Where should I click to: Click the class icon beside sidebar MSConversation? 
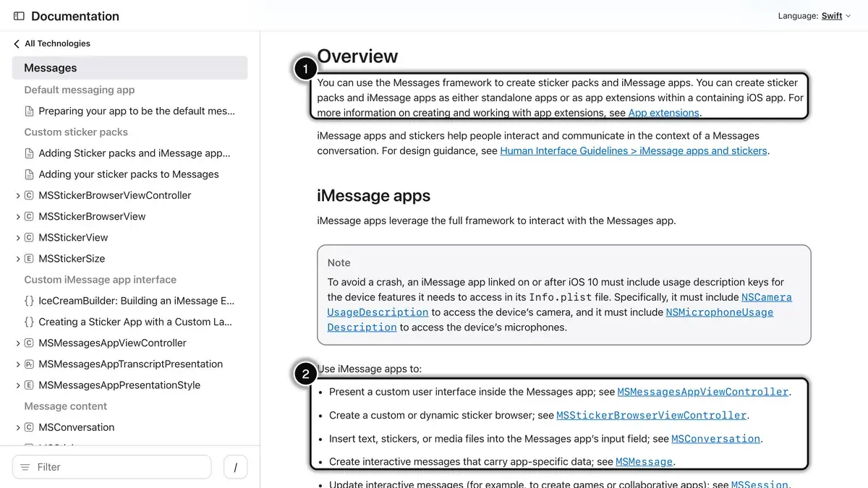click(29, 427)
